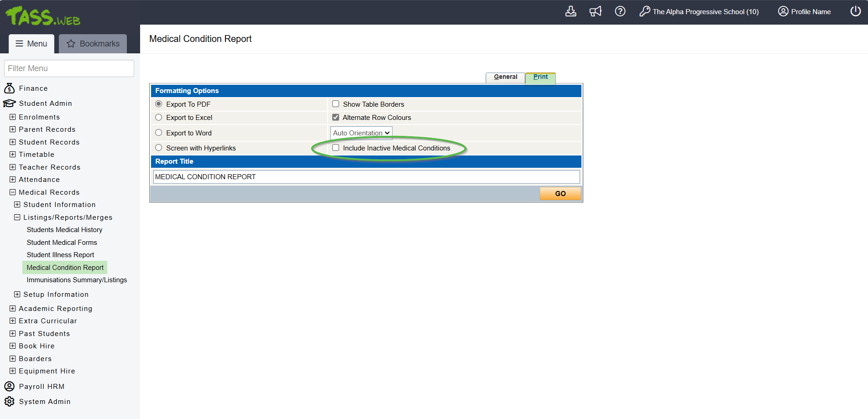Viewport: 868px width, 419px height.
Task: Open System Admin gear icon
Action: (x=10, y=401)
